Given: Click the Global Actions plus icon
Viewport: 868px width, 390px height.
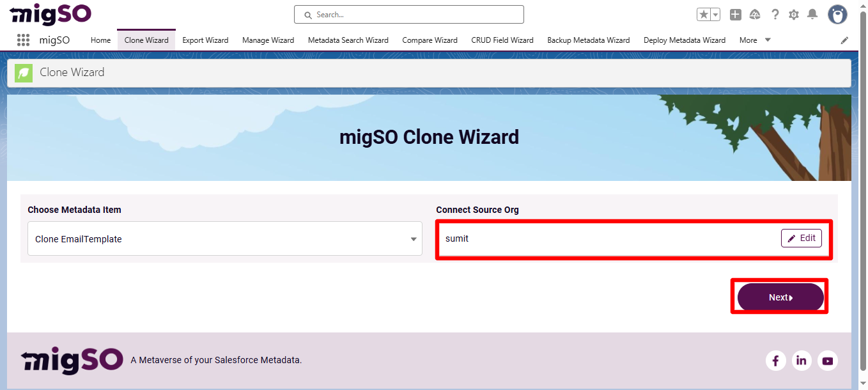Looking at the screenshot, I should [x=736, y=14].
